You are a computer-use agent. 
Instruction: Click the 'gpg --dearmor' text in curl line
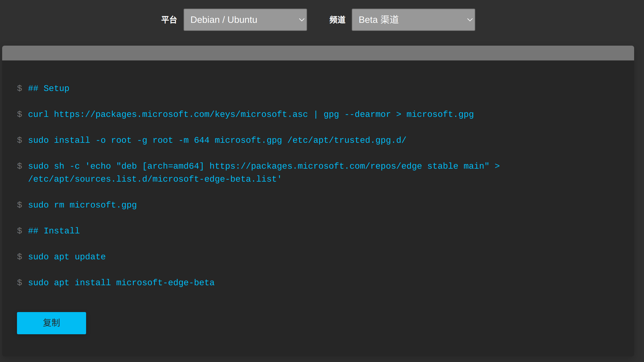[x=357, y=114]
